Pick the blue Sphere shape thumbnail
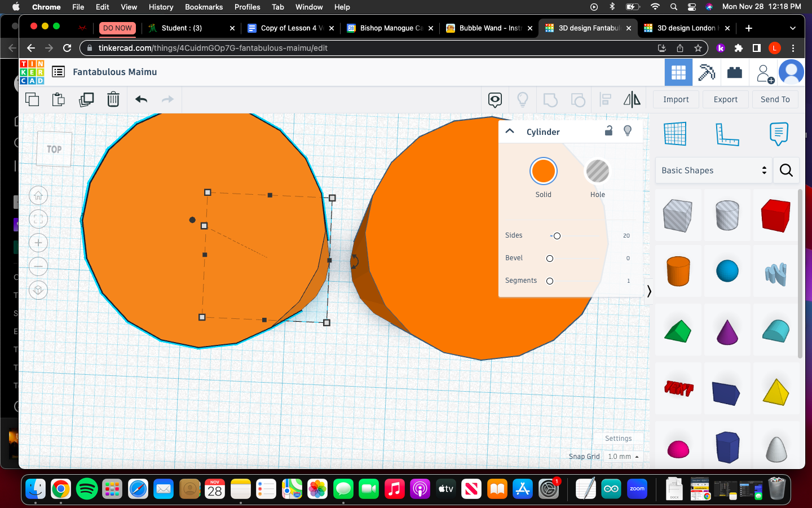This screenshot has width=812, height=508. pos(727,271)
